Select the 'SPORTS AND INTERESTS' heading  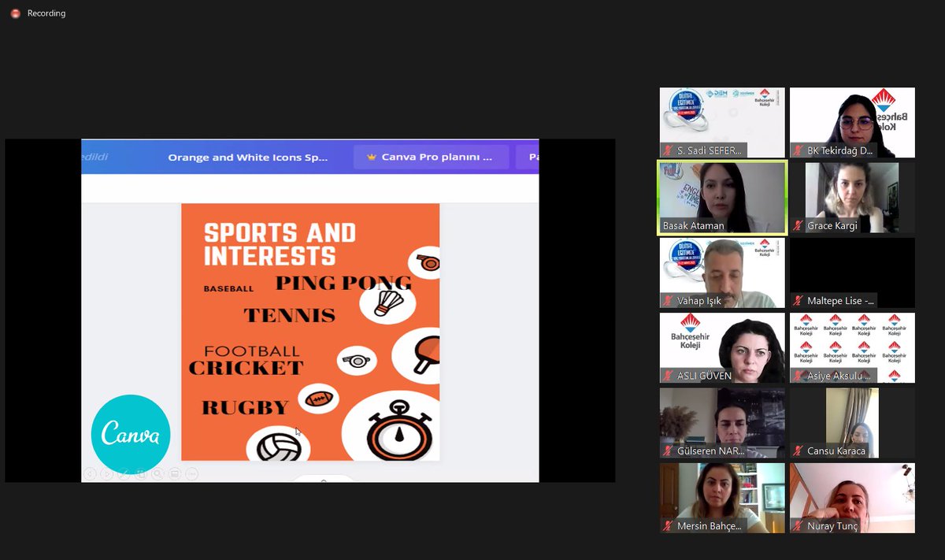tap(280, 244)
